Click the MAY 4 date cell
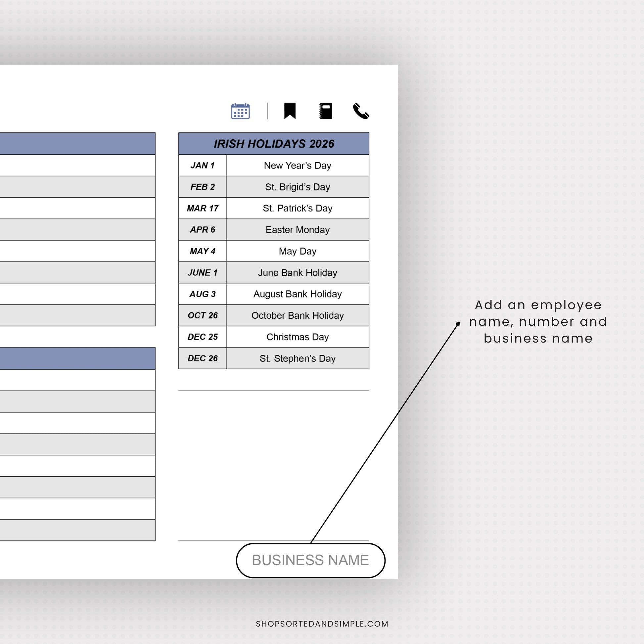644x644 pixels. point(202,251)
